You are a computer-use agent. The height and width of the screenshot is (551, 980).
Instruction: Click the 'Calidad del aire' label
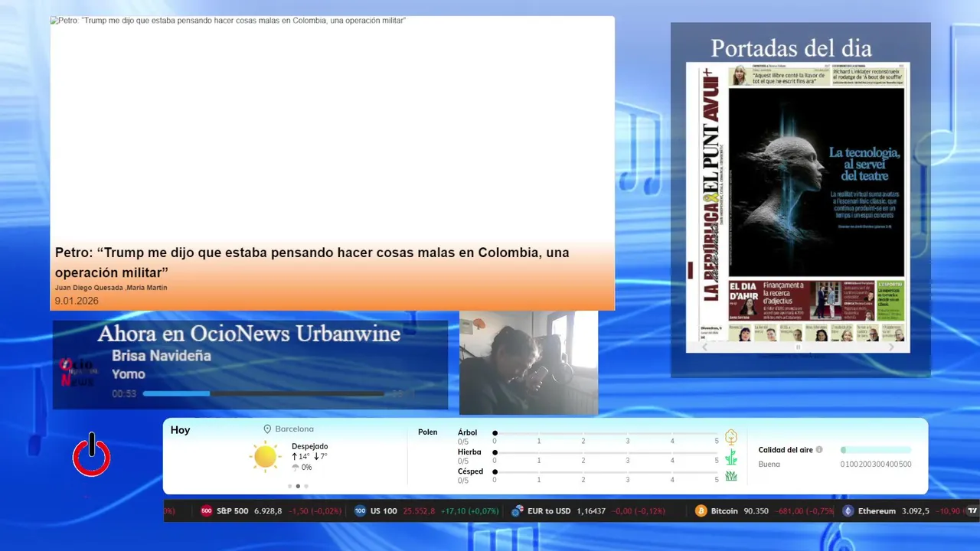coord(786,450)
